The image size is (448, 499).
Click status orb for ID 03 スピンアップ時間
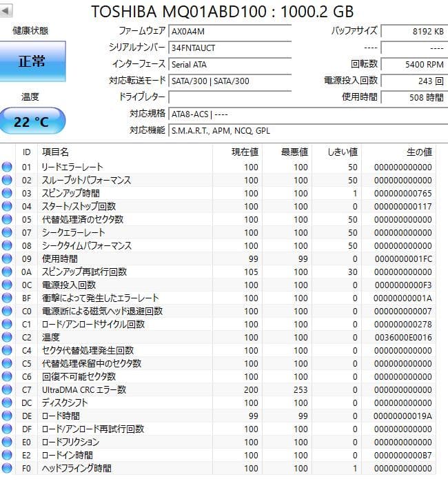pos(7,193)
